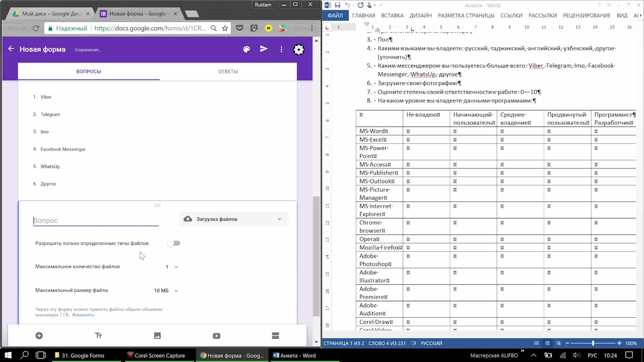644x362 pixels.
Task: Open maximum file size 10 МБ dropdown
Action: click(166, 291)
